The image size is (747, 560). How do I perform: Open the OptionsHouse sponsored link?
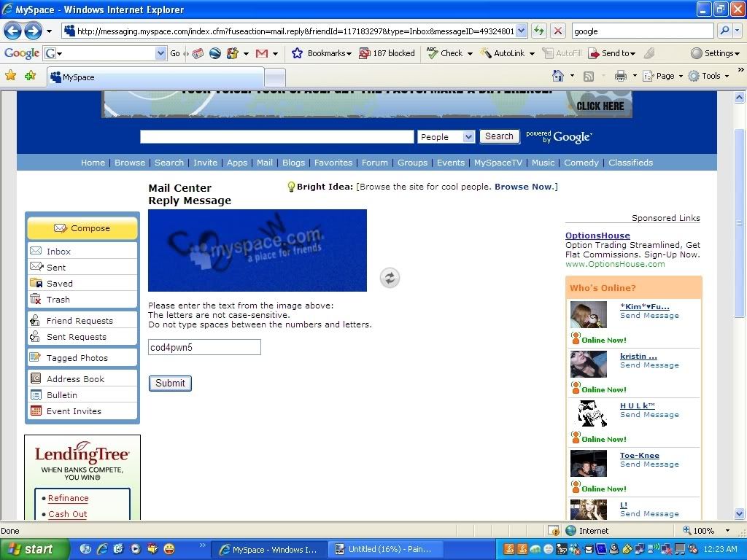(597, 236)
